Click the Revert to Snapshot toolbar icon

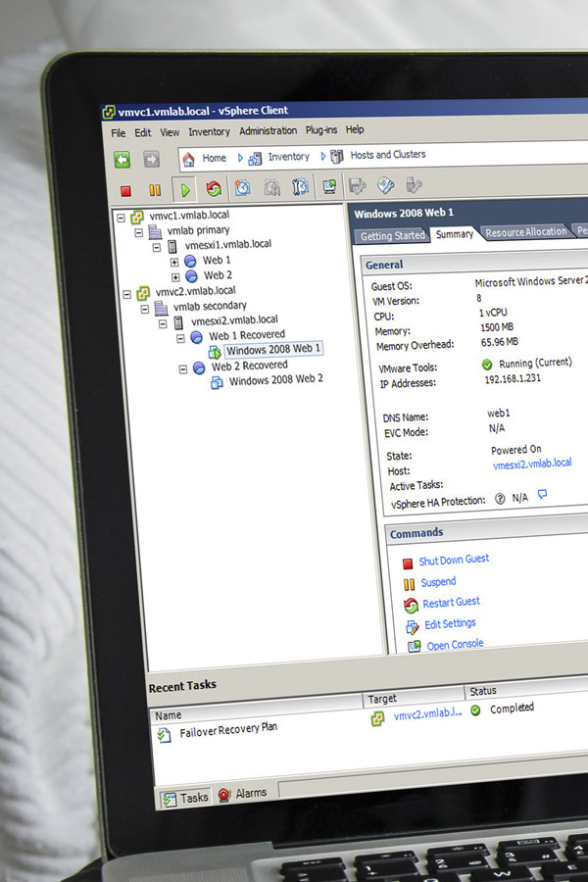tap(271, 187)
